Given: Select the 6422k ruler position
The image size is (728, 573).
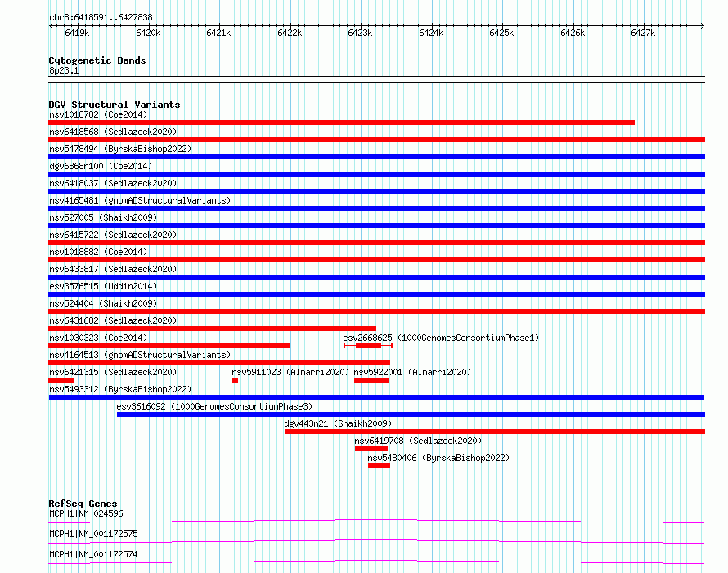Looking at the screenshot, I should (x=290, y=33).
